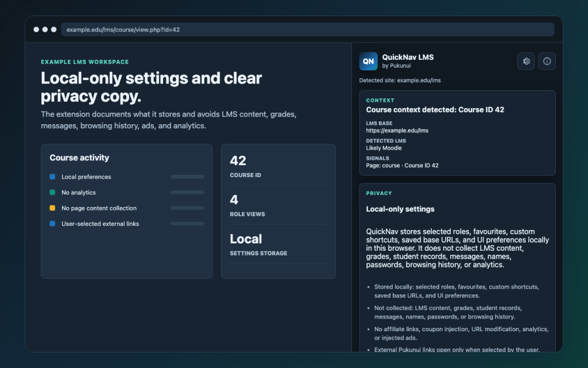This screenshot has width=588, height=368.
Task: Click the 'SETTINGS STORAGE' label
Action: pos(259,254)
